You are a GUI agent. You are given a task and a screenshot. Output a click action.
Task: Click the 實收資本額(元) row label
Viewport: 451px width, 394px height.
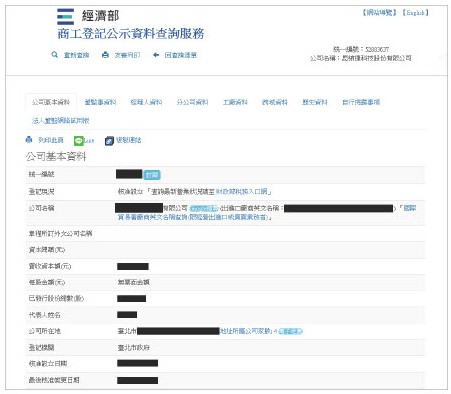[x=50, y=266]
